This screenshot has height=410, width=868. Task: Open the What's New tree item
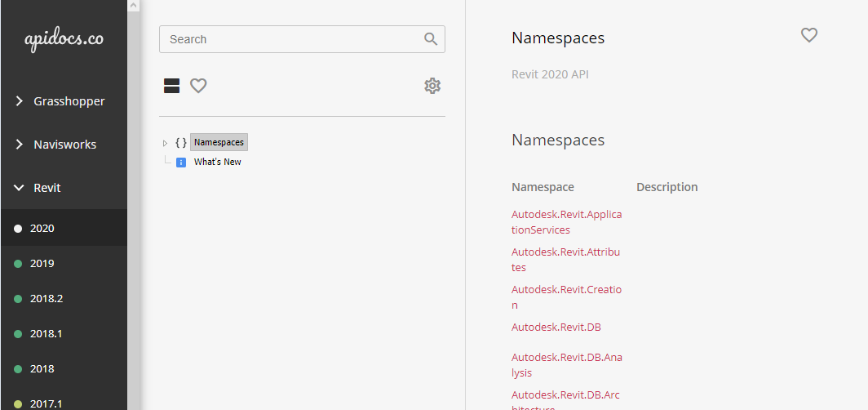pyautogui.click(x=218, y=163)
